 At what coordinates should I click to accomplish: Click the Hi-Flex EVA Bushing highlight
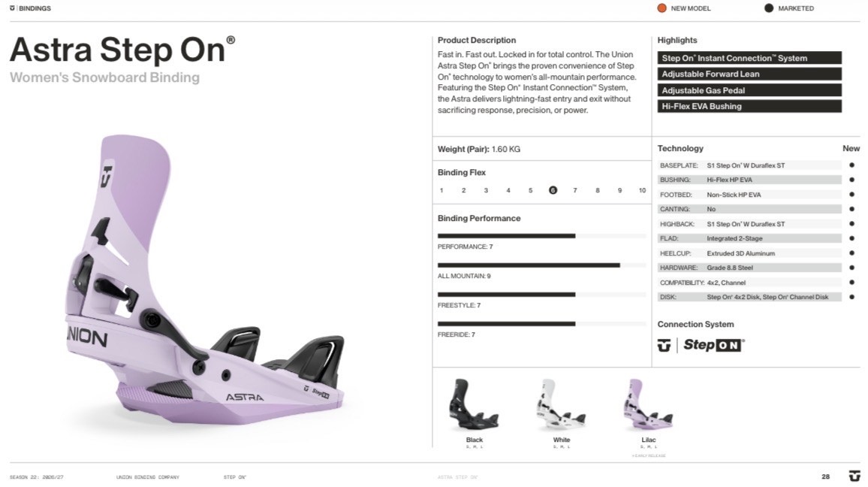pyautogui.click(x=749, y=107)
